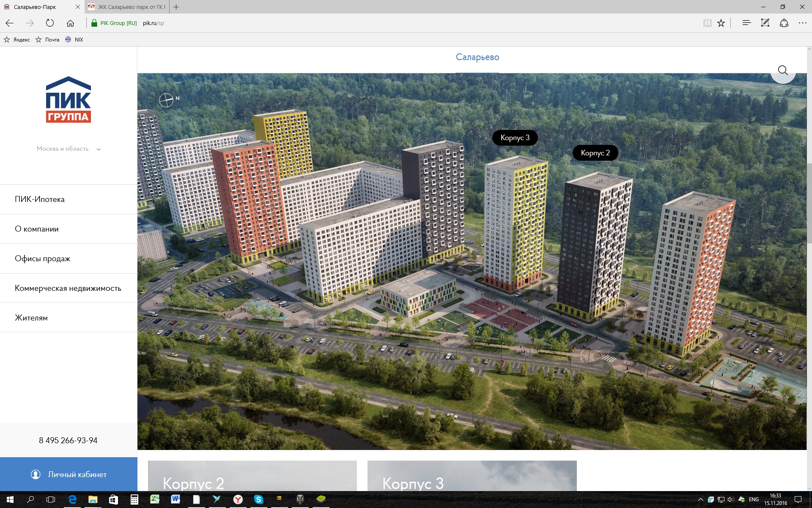Open Edge More actions menu
This screenshot has height=508, width=812.
click(802, 23)
